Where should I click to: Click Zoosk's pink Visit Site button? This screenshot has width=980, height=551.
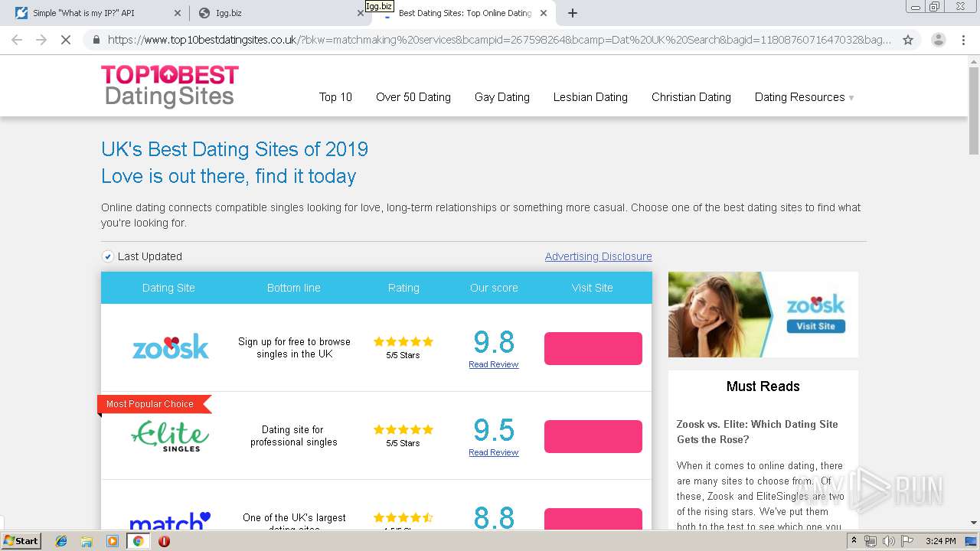(593, 348)
